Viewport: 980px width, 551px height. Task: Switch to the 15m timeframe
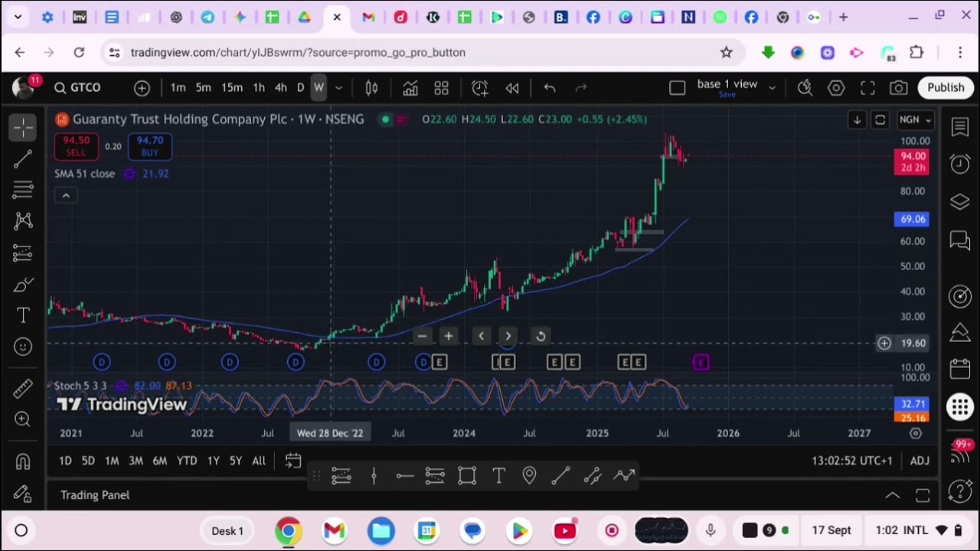(x=232, y=88)
